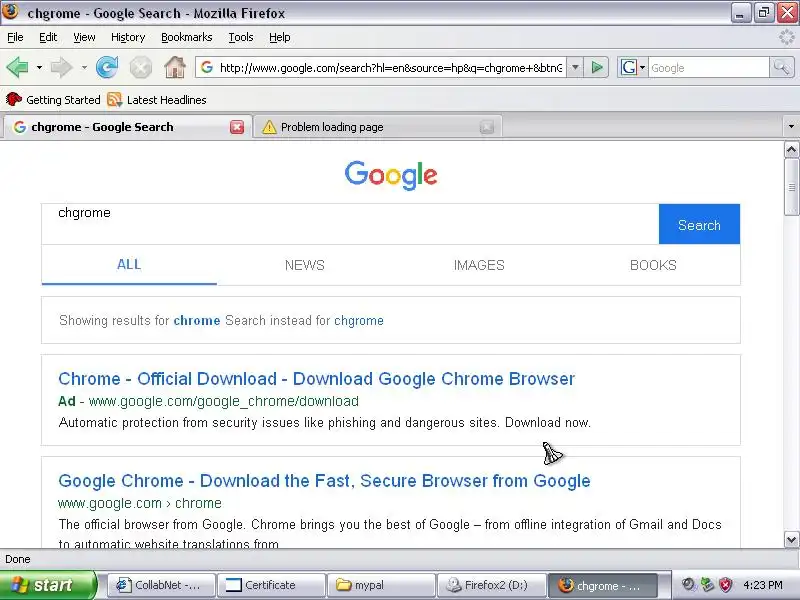The height and width of the screenshot is (600, 800).
Task: Click the Google logo on the page
Action: click(391, 174)
